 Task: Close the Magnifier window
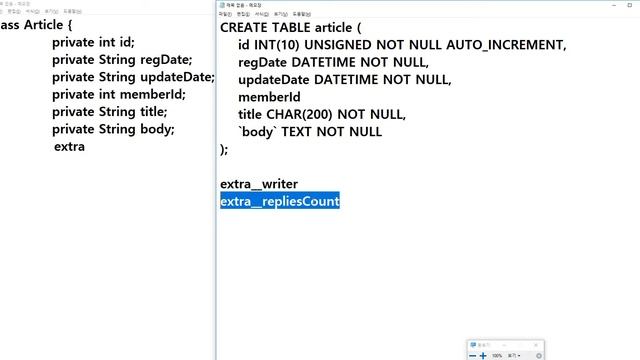[536, 345]
